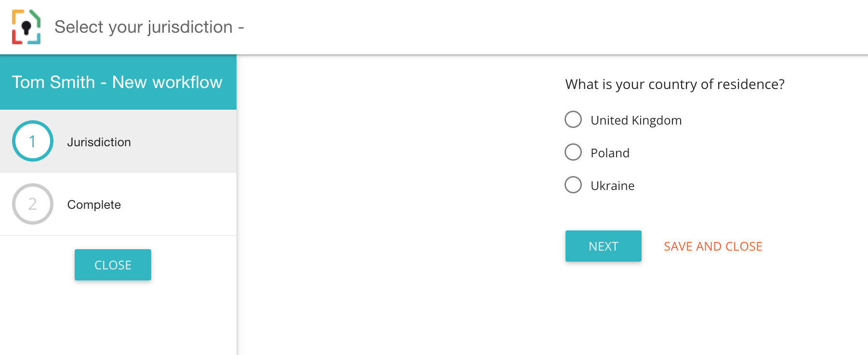The height and width of the screenshot is (355, 868).
Task: Click the Ukraine option label
Action: coord(612,186)
